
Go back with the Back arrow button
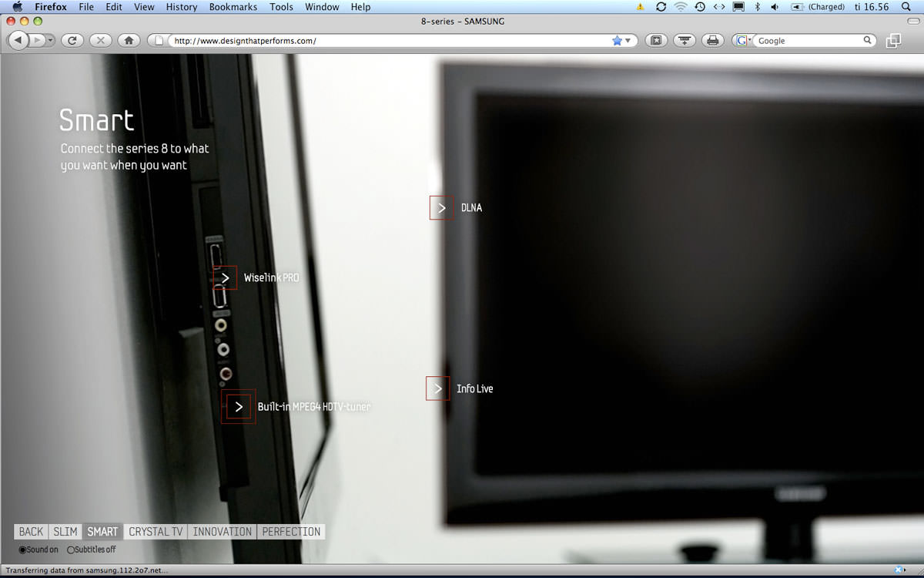click(x=18, y=40)
